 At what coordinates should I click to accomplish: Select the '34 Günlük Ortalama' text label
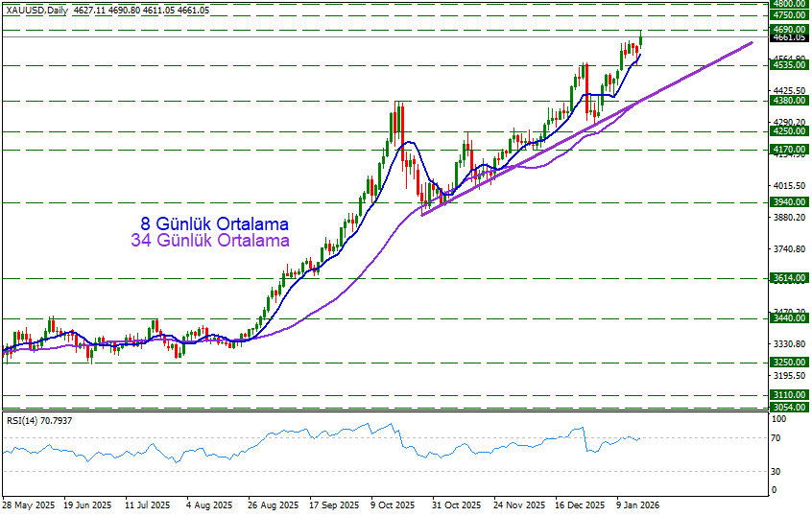pyautogui.click(x=209, y=241)
